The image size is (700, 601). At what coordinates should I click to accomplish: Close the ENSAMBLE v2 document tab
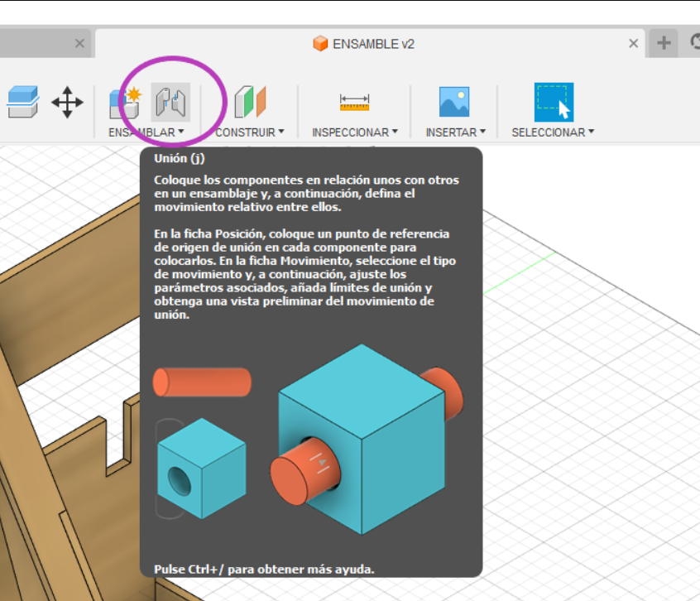tap(634, 43)
